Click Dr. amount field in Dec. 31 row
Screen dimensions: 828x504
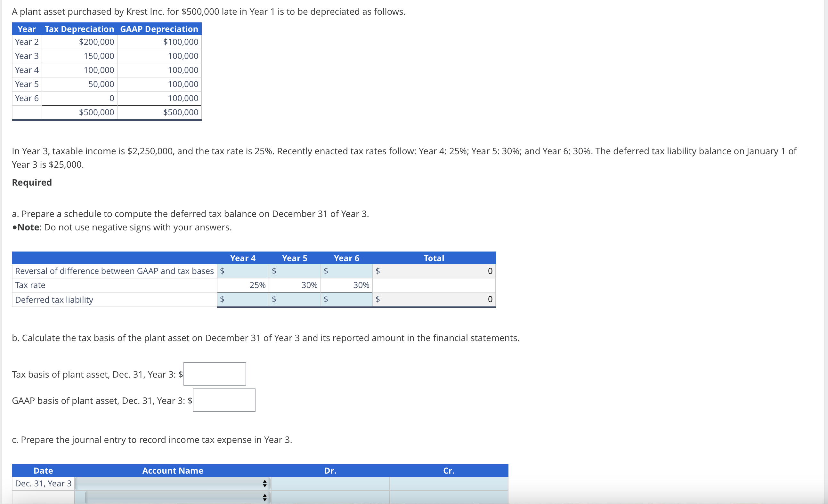pos(330,484)
